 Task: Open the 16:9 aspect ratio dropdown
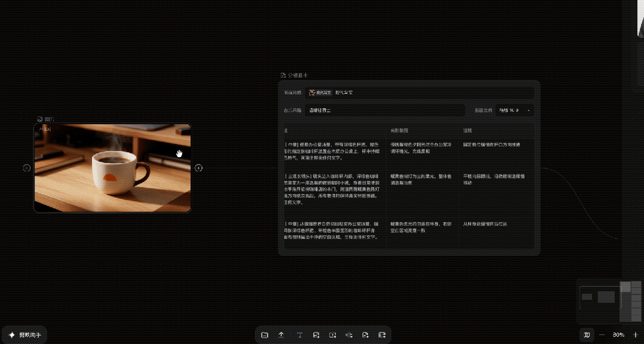pyautogui.click(x=514, y=110)
